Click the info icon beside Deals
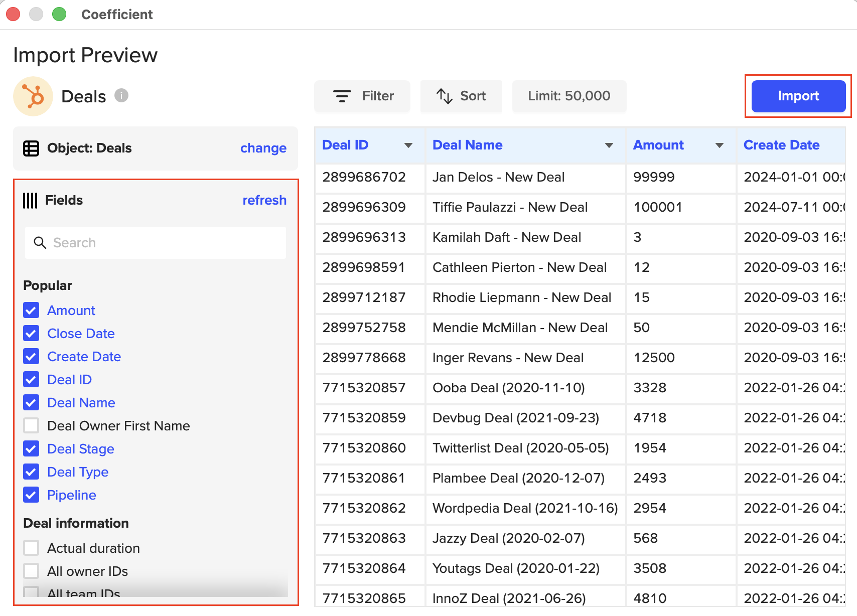The image size is (857, 616). (121, 95)
